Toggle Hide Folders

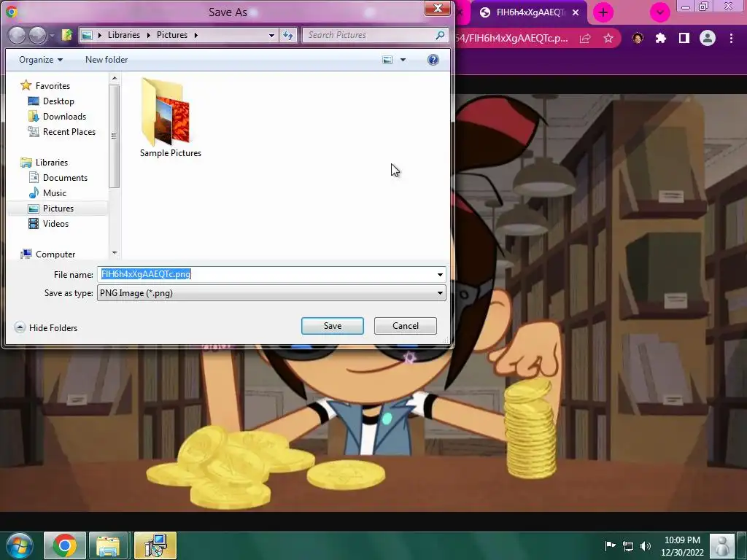pos(46,327)
